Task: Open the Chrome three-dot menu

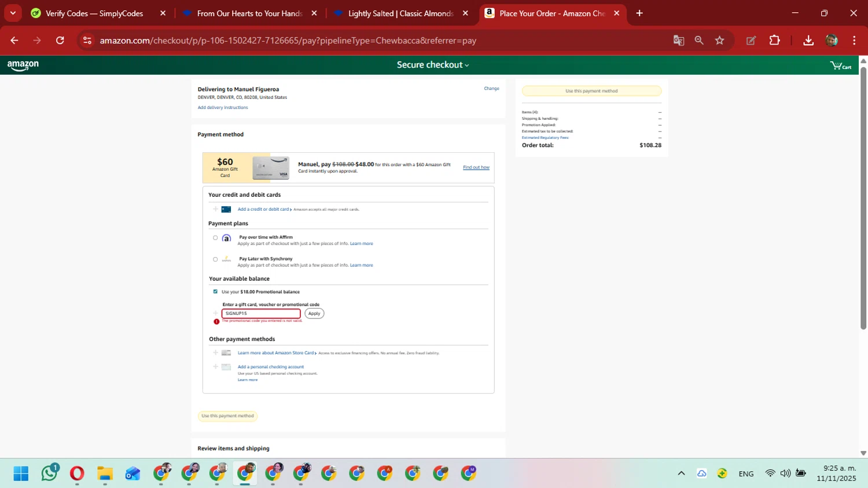Action: (x=854, y=41)
